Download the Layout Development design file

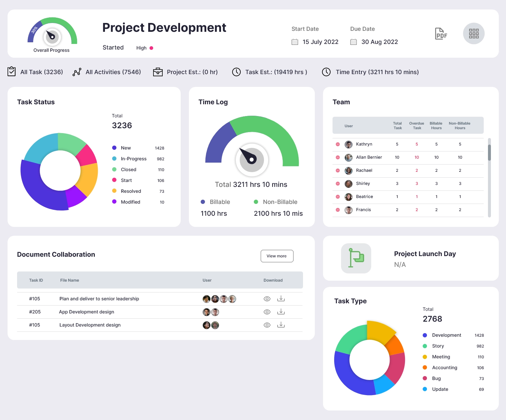tap(281, 325)
